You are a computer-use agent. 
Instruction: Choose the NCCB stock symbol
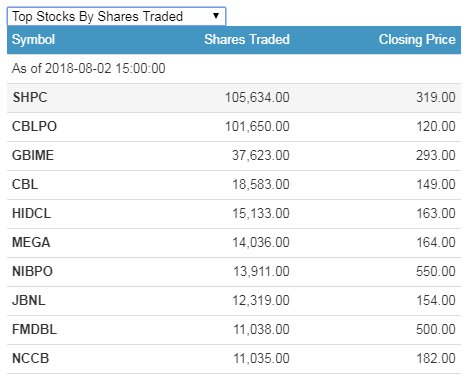point(31,358)
